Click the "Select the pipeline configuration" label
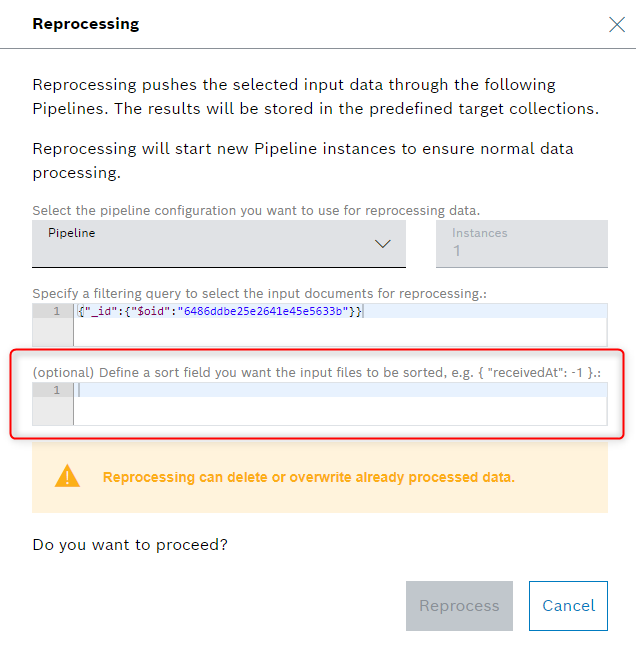 [x=256, y=210]
